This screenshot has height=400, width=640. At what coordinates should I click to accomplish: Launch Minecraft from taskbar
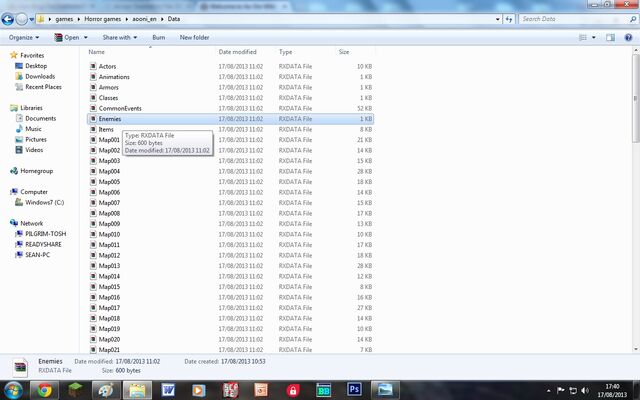(76, 391)
